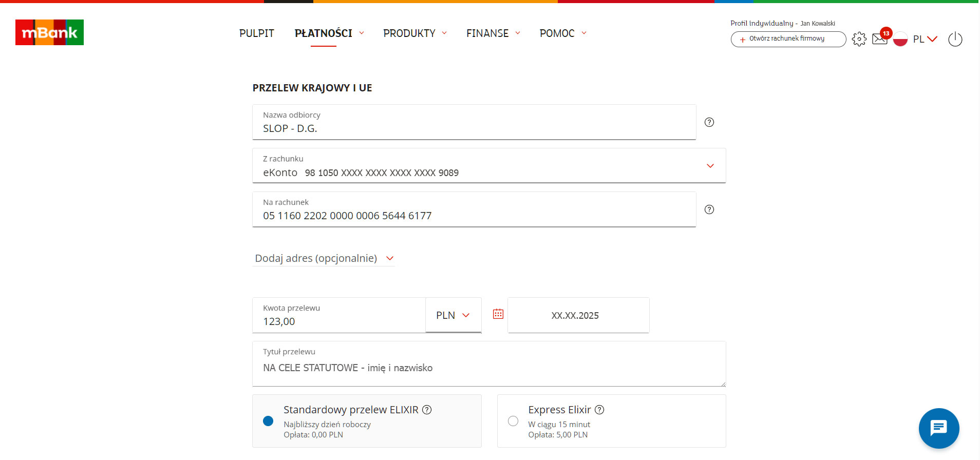Screen dimensions: 980x460
Task: Show info about Express Elixir
Action: click(x=599, y=410)
